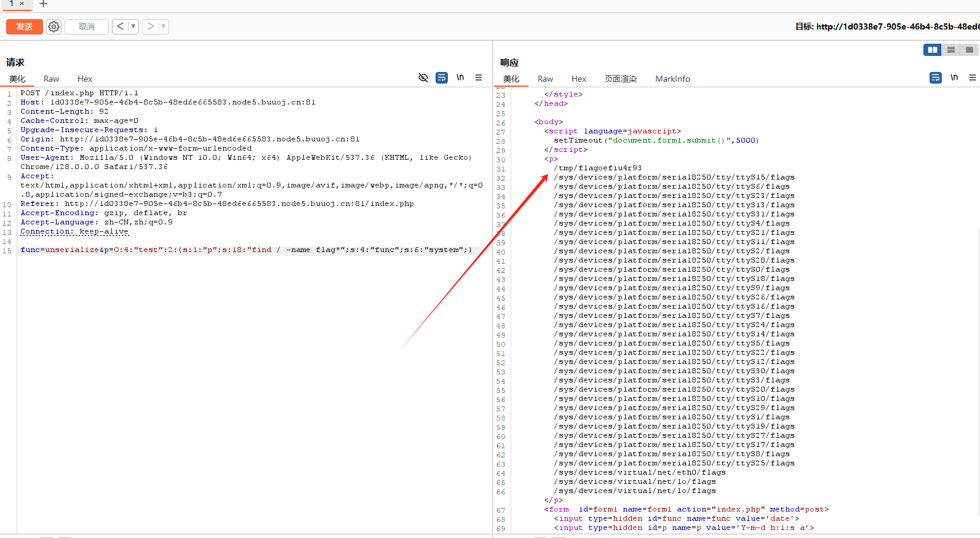This screenshot has height=538, width=980.
Task: Open the request panel hamburger menu
Action: [x=479, y=77]
